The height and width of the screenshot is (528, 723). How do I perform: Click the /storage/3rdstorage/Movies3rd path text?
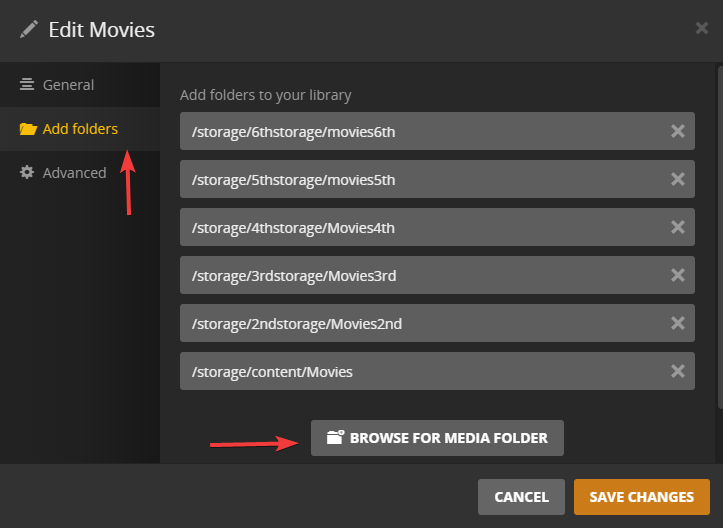(x=294, y=276)
